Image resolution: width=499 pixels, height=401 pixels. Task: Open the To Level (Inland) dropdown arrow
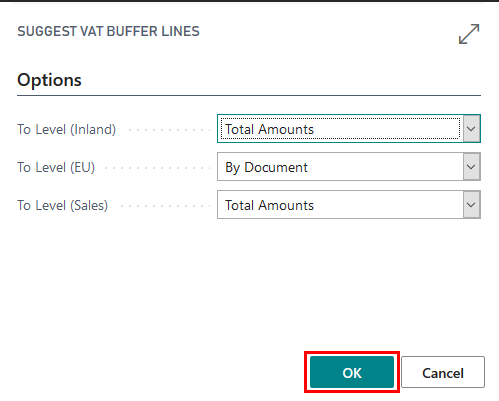click(471, 129)
